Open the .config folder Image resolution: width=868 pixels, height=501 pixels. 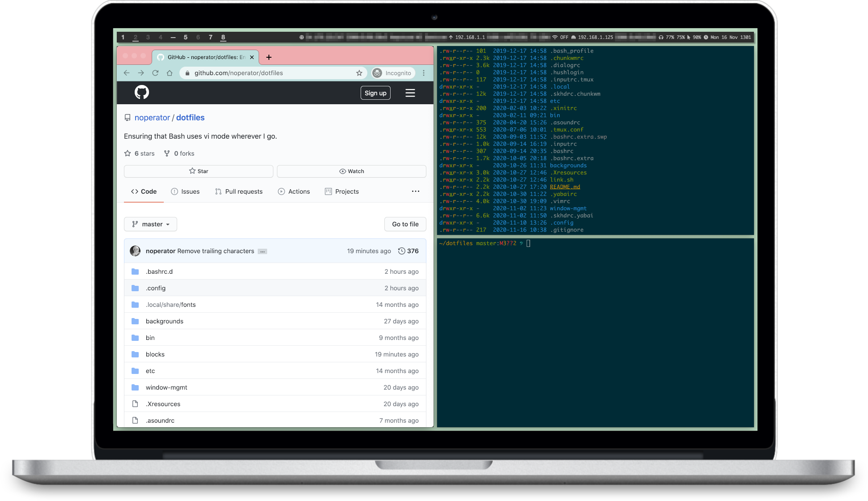pyautogui.click(x=156, y=288)
